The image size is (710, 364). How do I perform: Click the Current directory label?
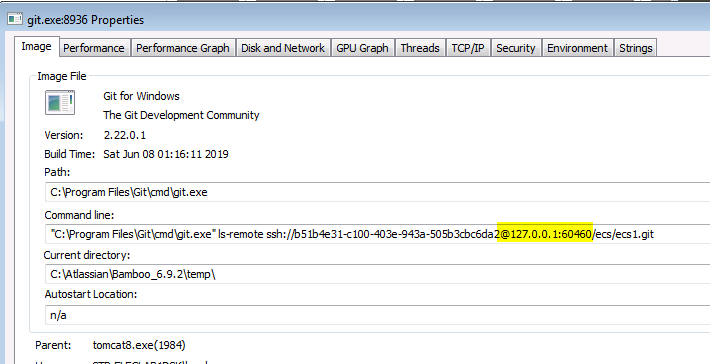[x=86, y=255]
